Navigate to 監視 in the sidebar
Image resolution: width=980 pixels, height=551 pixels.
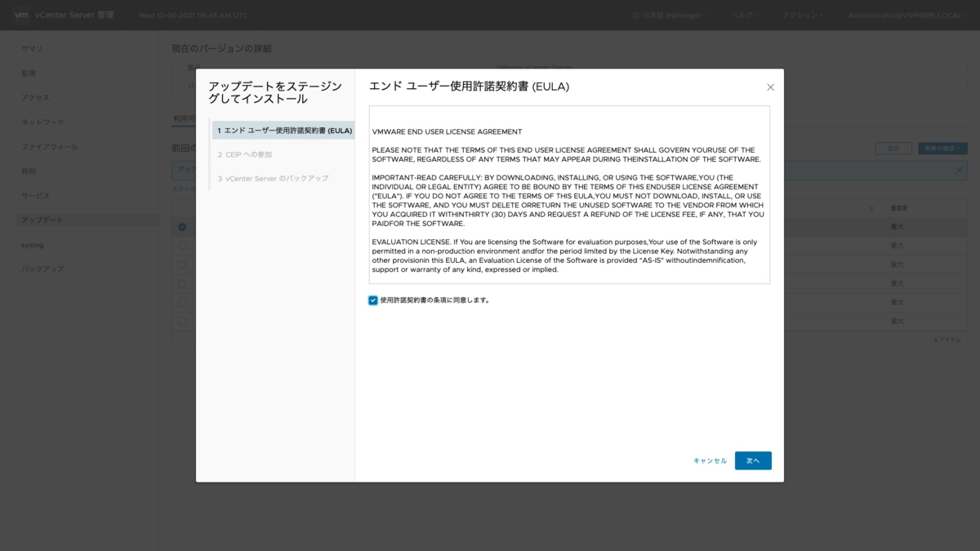pyautogui.click(x=29, y=72)
